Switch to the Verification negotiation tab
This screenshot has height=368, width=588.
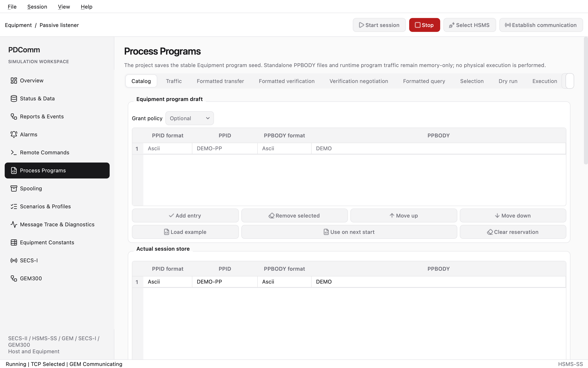(359, 81)
